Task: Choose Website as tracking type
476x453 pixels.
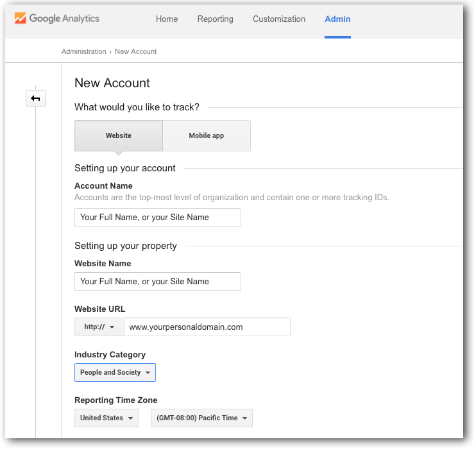Action: click(x=119, y=135)
